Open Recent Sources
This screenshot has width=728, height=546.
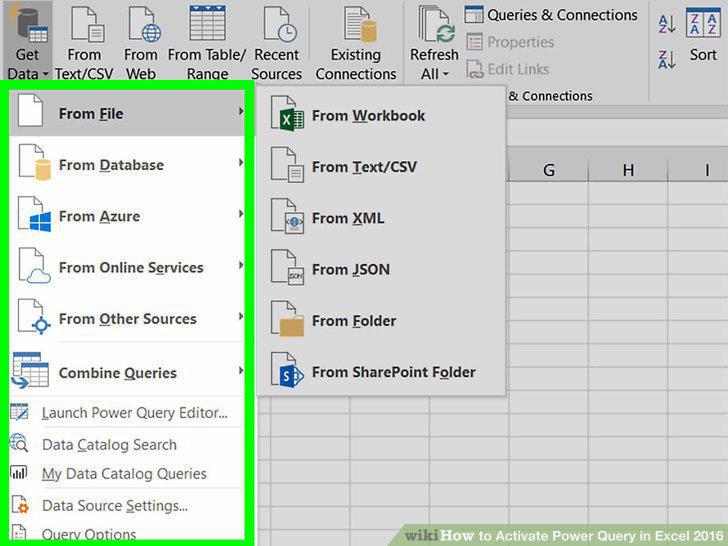click(276, 41)
